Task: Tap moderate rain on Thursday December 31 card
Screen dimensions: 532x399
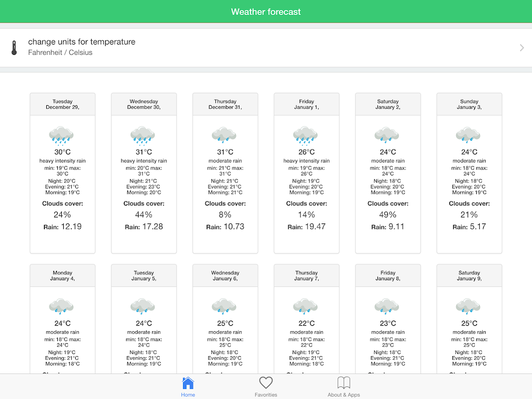Action: (225, 161)
